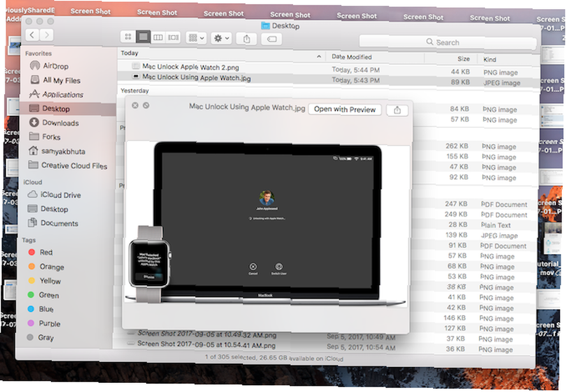566x392 pixels.
Task: Switch to list view in the toolbar
Action: click(x=143, y=37)
